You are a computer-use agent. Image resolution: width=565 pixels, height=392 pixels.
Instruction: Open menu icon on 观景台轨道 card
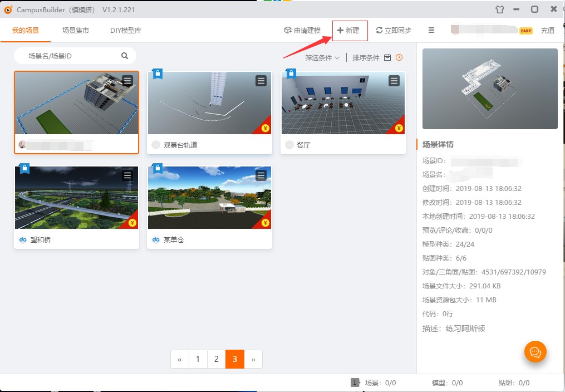(x=261, y=81)
